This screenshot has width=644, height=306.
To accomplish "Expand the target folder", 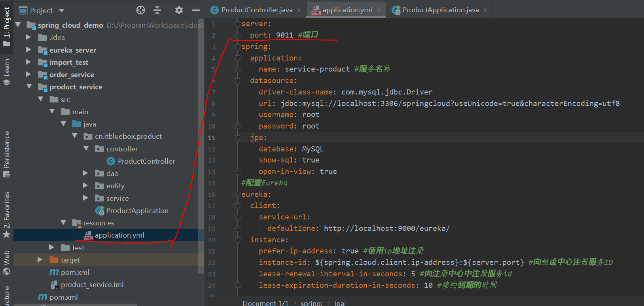I will (40, 260).
